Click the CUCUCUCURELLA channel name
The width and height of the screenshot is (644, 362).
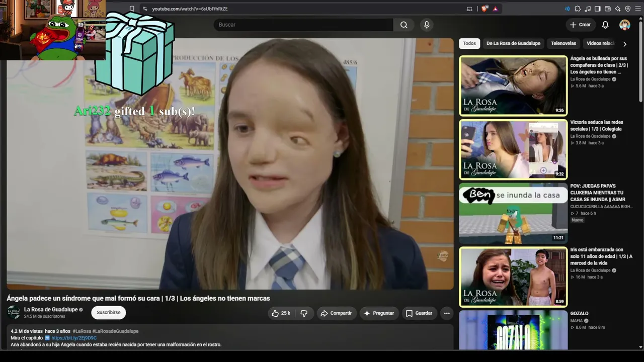[601, 207]
